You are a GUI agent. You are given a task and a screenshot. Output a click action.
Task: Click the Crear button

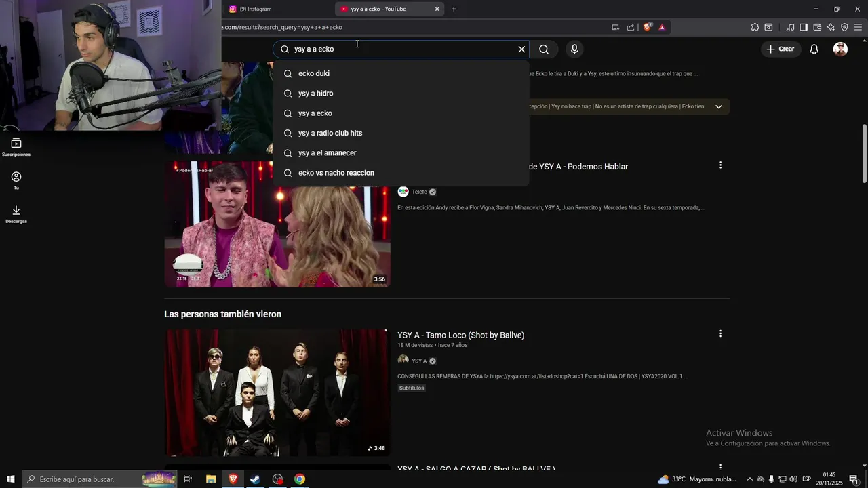[780, 49]
